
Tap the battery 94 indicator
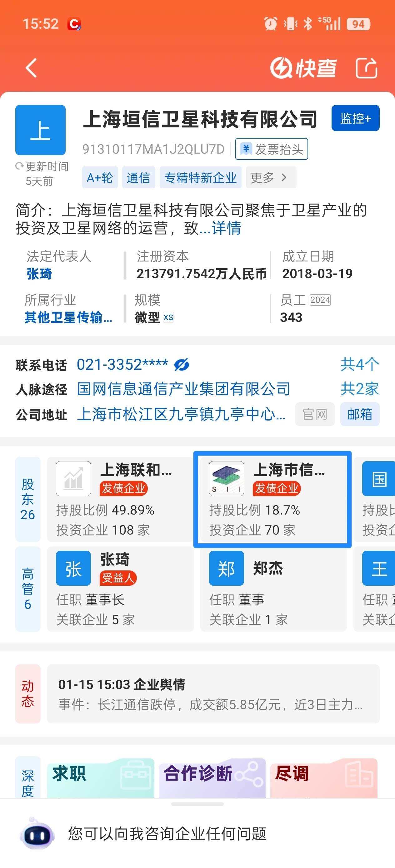[x=358, y=24]
